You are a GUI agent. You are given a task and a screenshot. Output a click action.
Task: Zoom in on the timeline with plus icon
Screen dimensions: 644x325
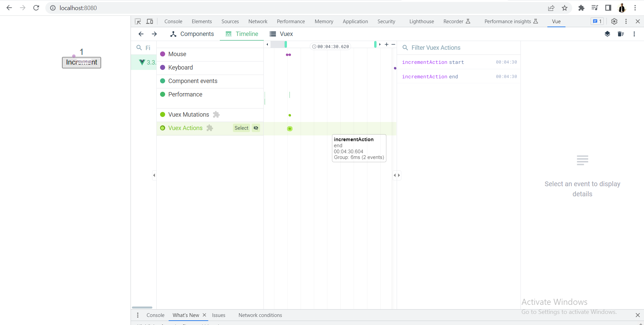pos(386,44)
